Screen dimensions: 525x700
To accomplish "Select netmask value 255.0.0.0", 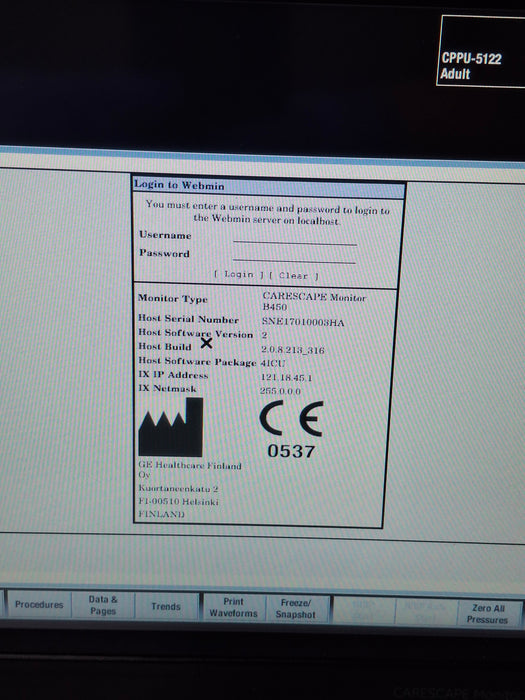I will (280, 391).
